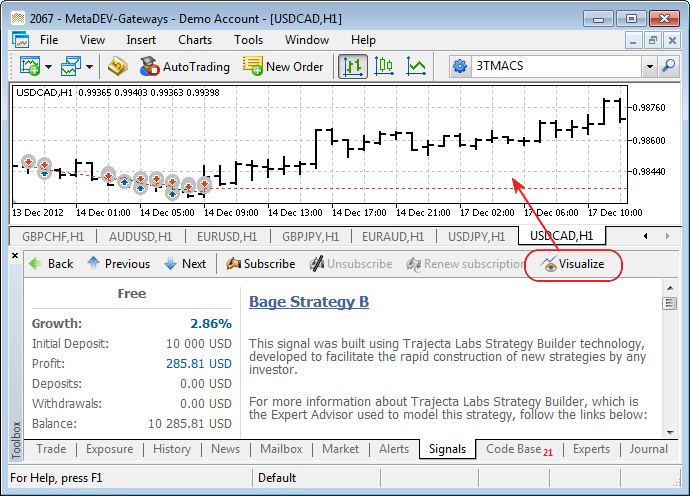Toggle AutoTrading on or off

[185, 66]
